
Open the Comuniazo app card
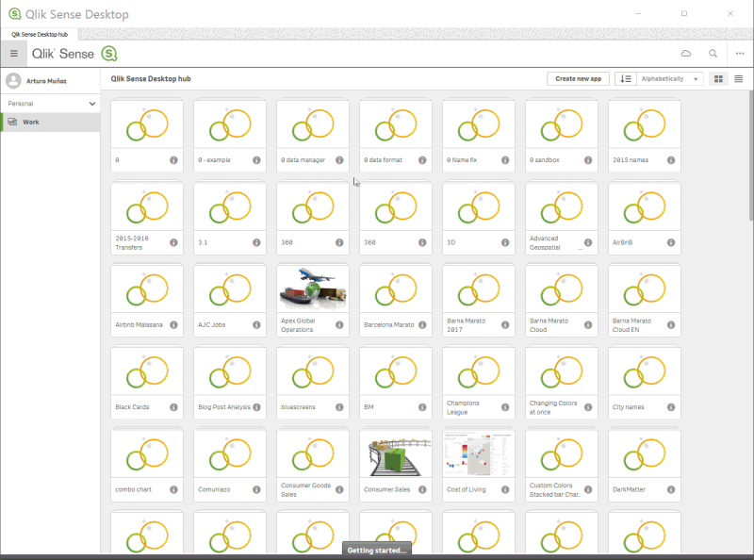[x=229, y=465]
